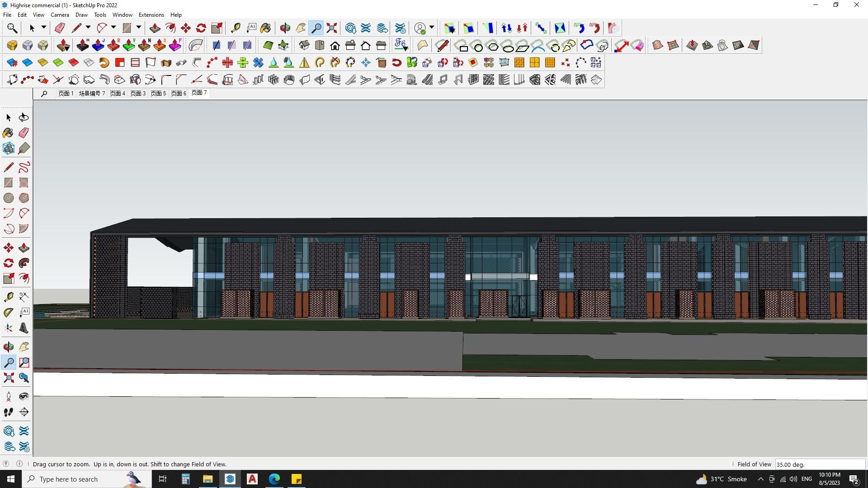This screenshot has height=488, width=868.
Task: Expand the Select tool dropdown arrow
Action: click(44, 28)
